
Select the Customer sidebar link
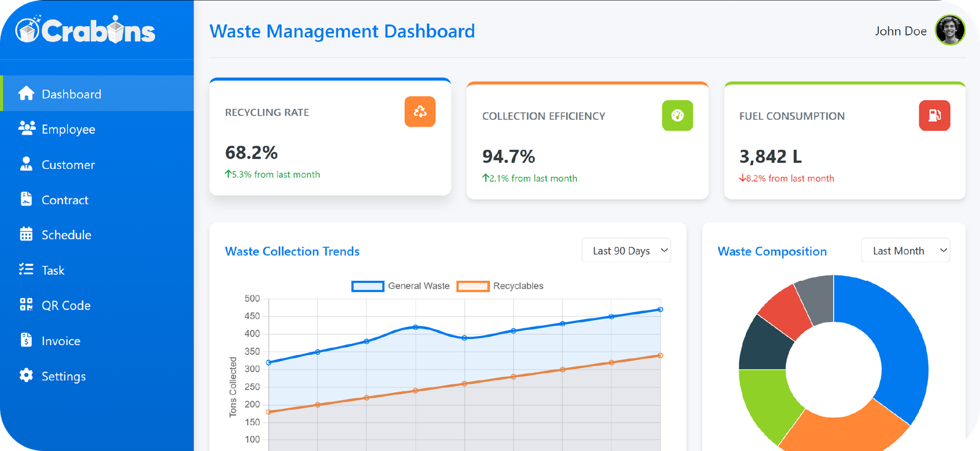[x=68, y=165]
